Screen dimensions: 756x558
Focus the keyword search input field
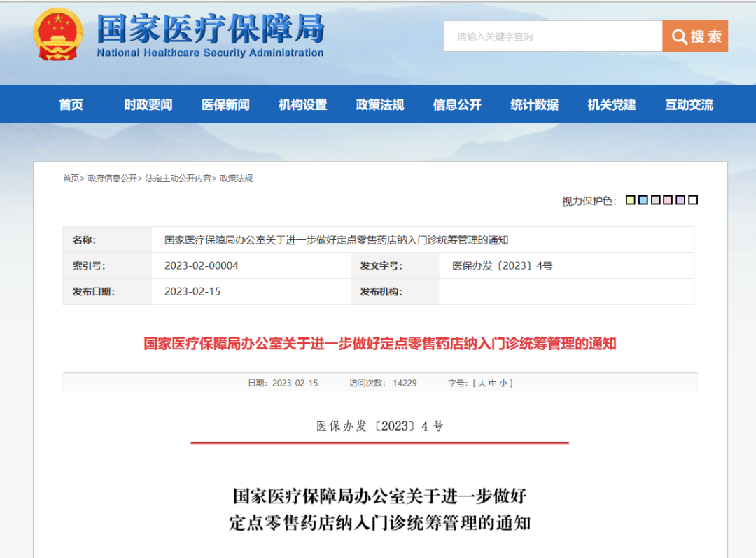tap(553, 36)
